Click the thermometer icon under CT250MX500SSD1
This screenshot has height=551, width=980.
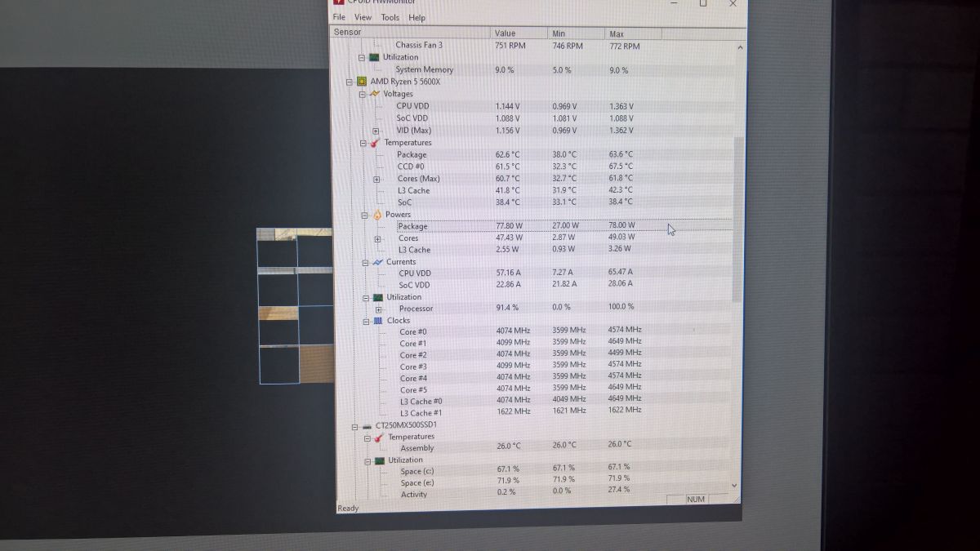point(378,438)
